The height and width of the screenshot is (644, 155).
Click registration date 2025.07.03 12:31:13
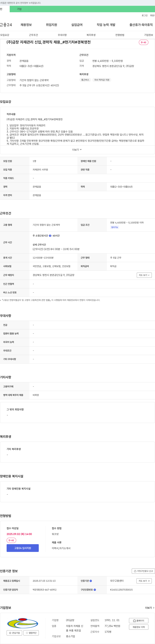[44, 581]
